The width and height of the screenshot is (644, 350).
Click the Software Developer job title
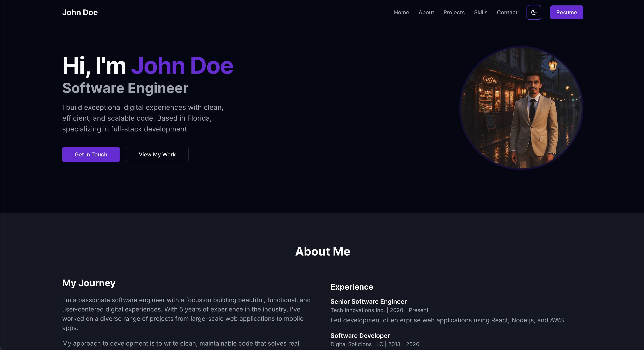click(360, 335)
